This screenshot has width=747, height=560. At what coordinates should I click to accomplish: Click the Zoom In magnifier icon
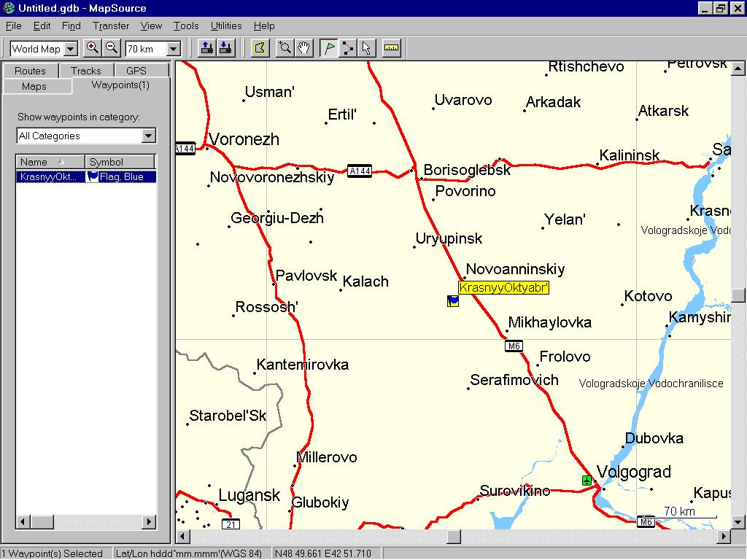pos(93,48)
